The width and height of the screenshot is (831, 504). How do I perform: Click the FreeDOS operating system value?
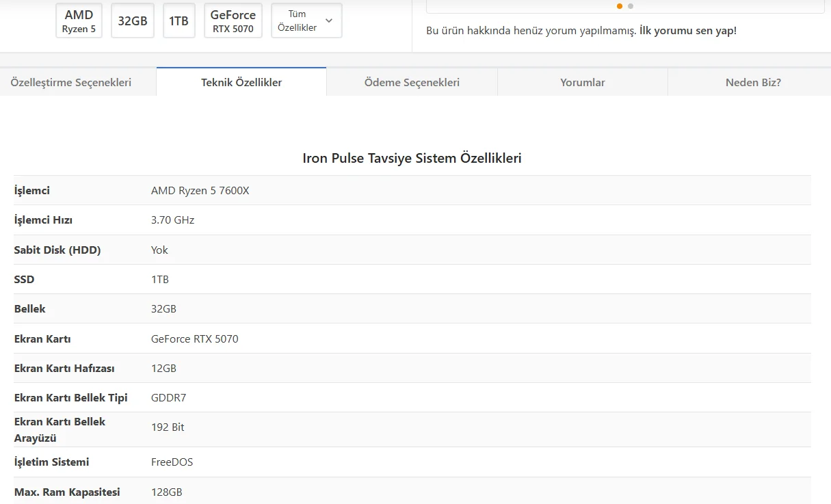pyautogui.click(x=172, y=462)
